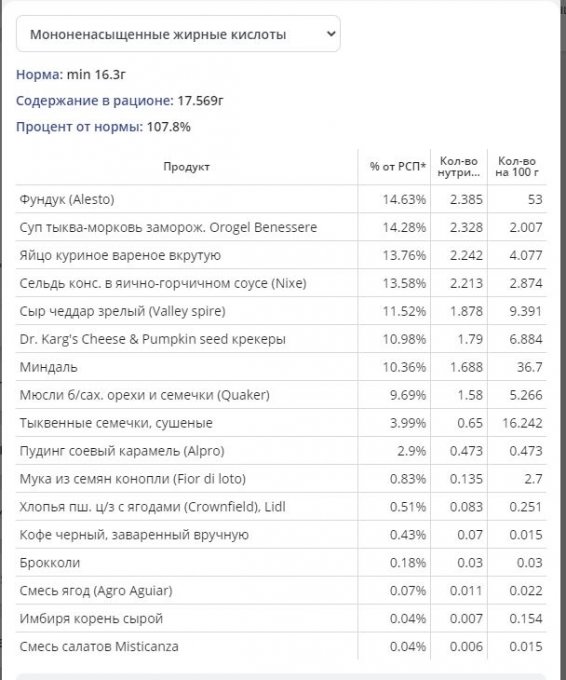
Task: Select the Тыквенные семечки, сушеные row
Action: (281, 423)
